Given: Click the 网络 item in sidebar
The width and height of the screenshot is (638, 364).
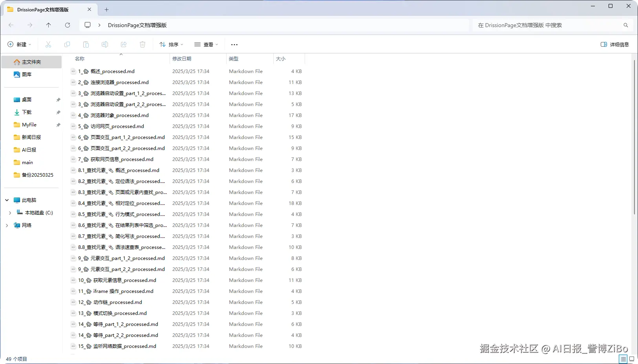Looking at the screenshot, I should pyautogui.click(x=32, y=225).
